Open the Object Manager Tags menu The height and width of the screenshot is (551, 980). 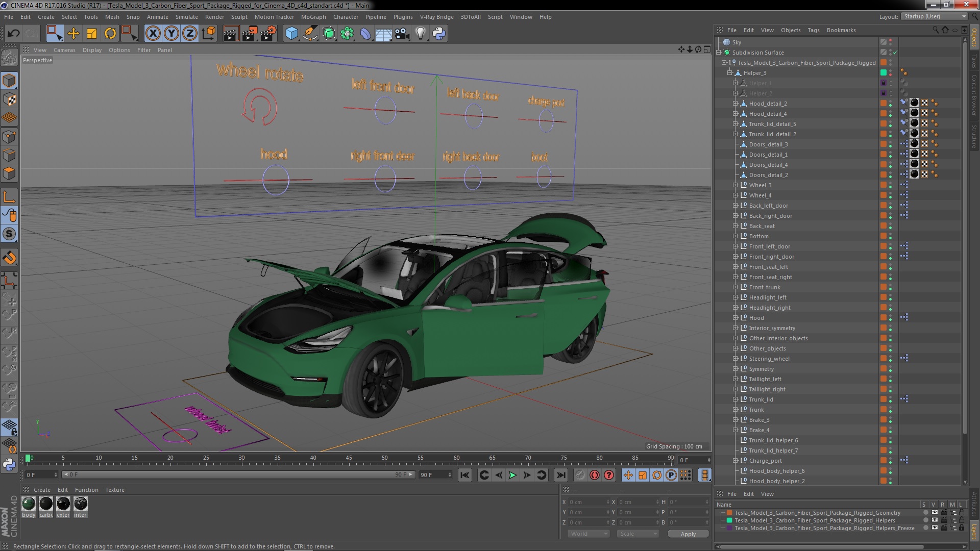[814, 30]
